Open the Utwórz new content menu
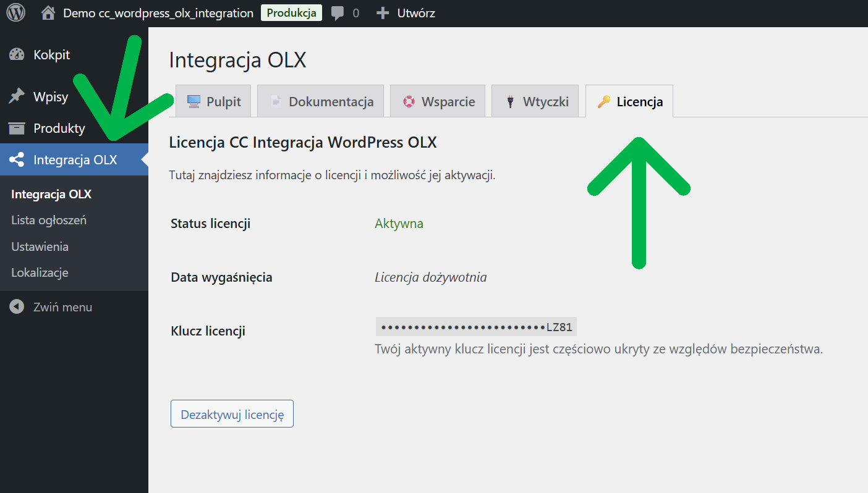Image resolution: width=868 pixels, height=493 pixels. click(416, 13)
